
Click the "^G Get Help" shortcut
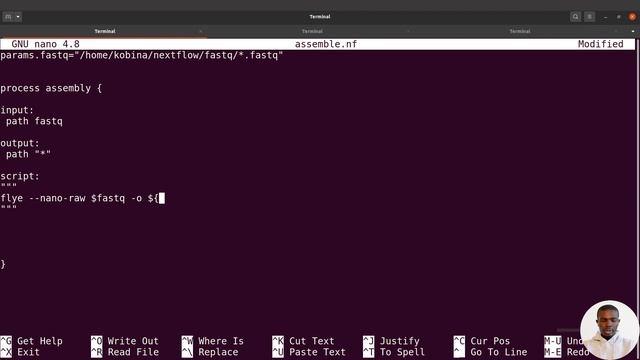[31, 341]
